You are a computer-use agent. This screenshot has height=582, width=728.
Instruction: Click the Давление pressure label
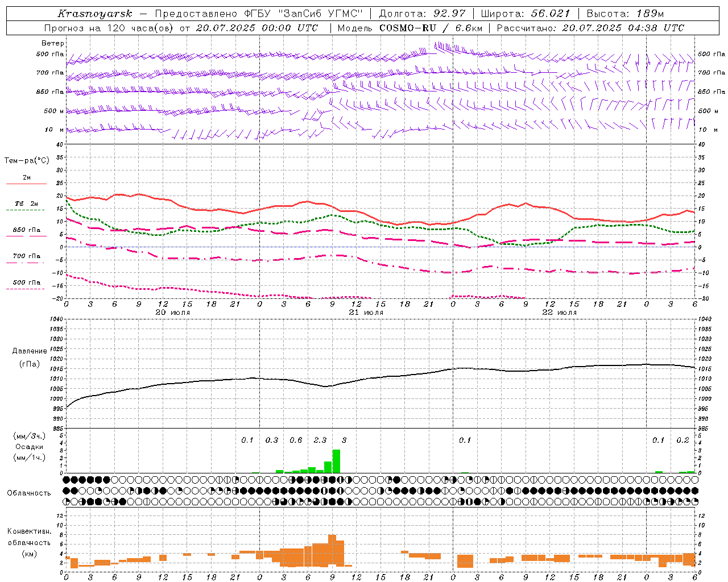point(30,351)
